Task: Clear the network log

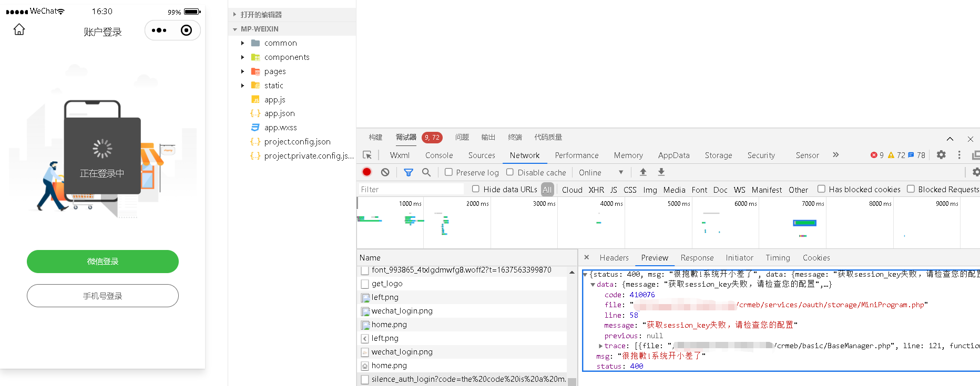Action: (385, 172)
